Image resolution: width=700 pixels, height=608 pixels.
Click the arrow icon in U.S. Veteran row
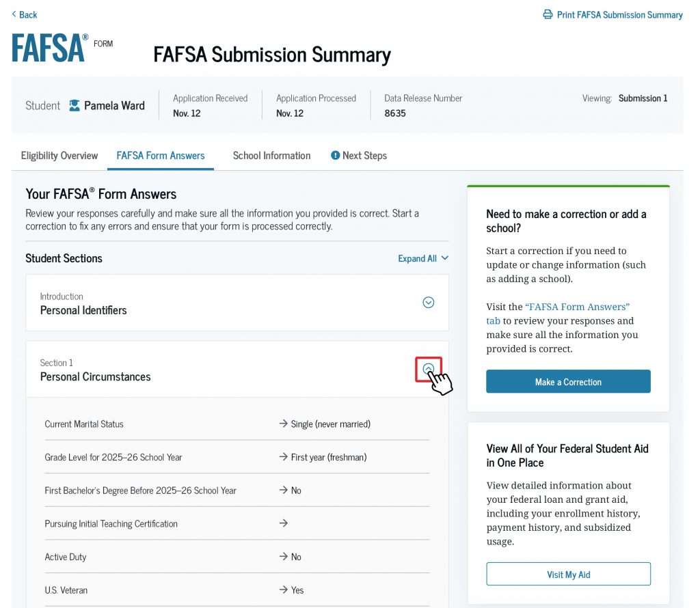click(283, 590)
